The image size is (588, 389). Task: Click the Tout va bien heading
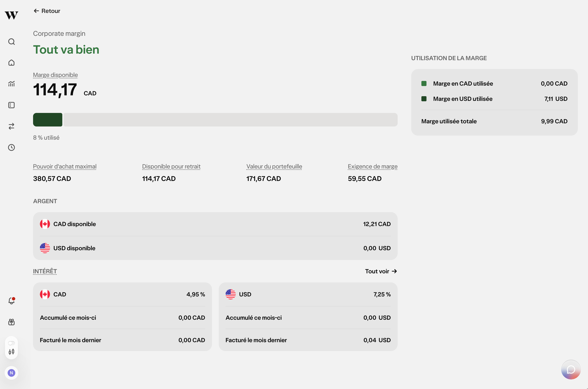click(66, 49)
